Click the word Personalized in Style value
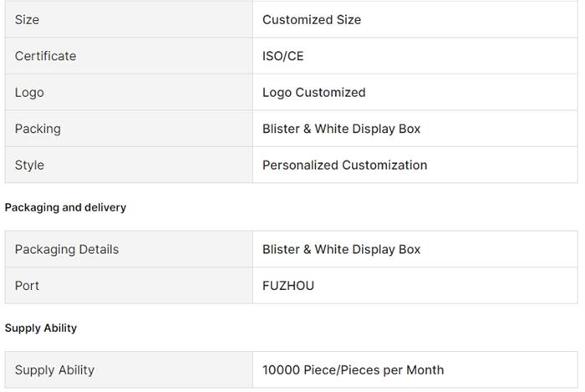The image size is (585, 392). coord(301,165)
